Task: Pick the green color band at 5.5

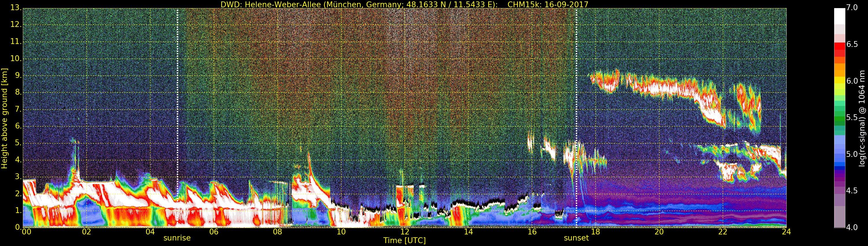Action: pos(839,118)
